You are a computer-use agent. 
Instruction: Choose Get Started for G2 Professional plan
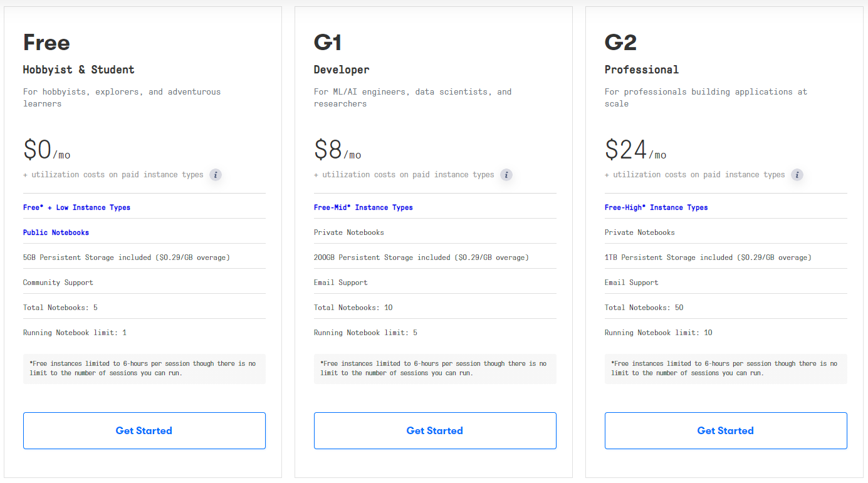click(726, 430)
